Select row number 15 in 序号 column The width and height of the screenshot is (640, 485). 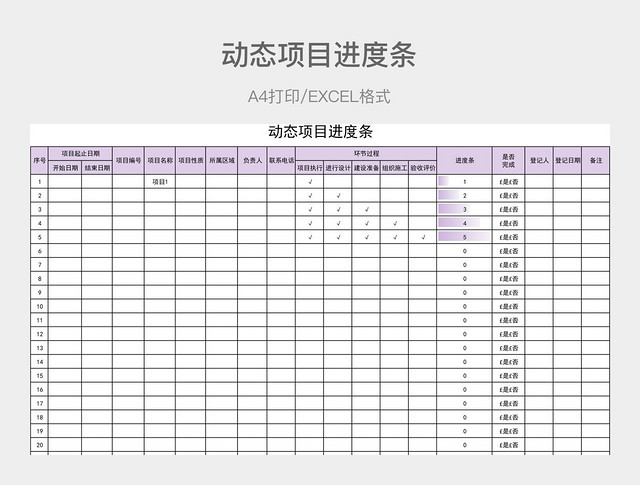pyautogui.click(x=40, y=376)
